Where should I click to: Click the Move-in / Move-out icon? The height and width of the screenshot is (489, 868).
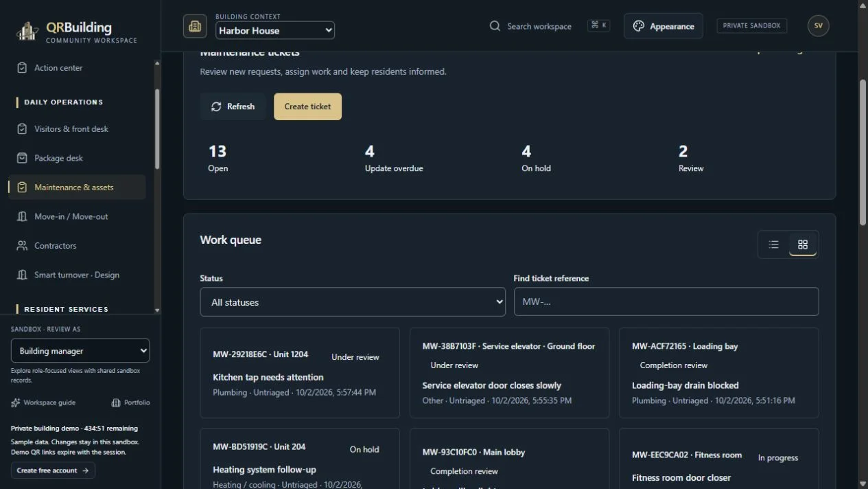click(22, 216)
